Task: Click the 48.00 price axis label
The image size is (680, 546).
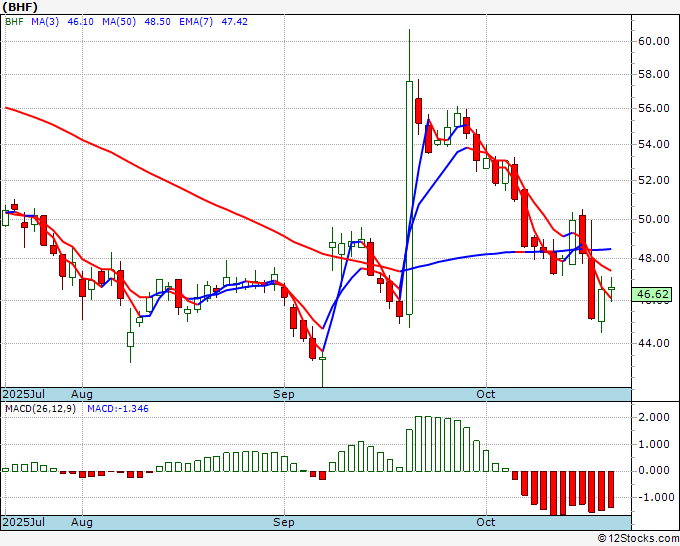Action: click(x=654, y=258)
